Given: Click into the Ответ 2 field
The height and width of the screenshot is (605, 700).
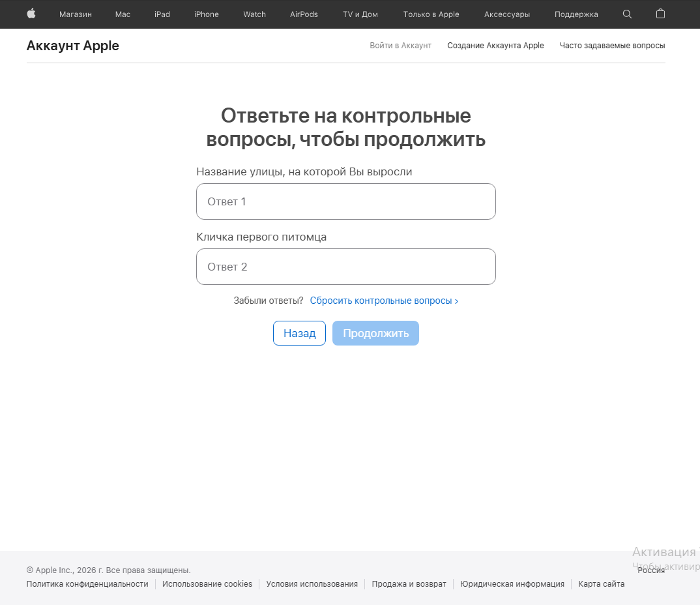Looking at the screenshot, I should coord(345,267).
